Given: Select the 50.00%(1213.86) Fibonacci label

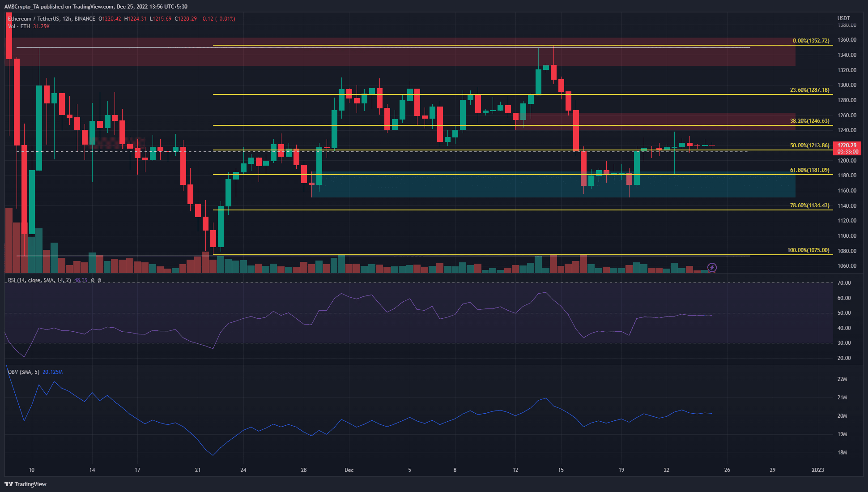Looking at the screenshot, I should 809,145.
